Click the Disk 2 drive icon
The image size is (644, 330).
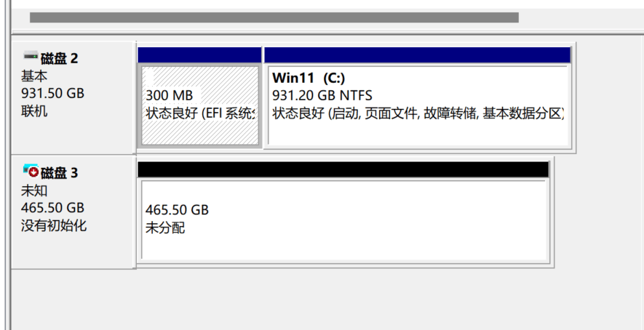tap(31, 56)
